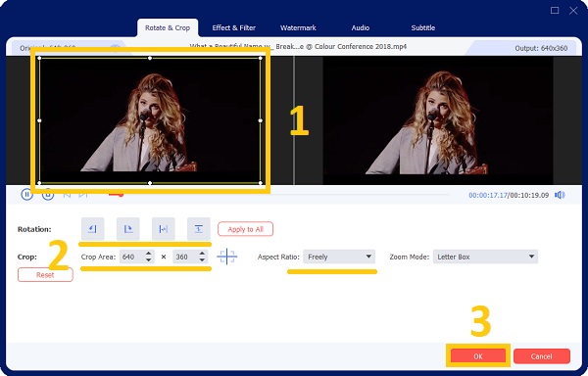Reset the crop settings

coord(45,275)
